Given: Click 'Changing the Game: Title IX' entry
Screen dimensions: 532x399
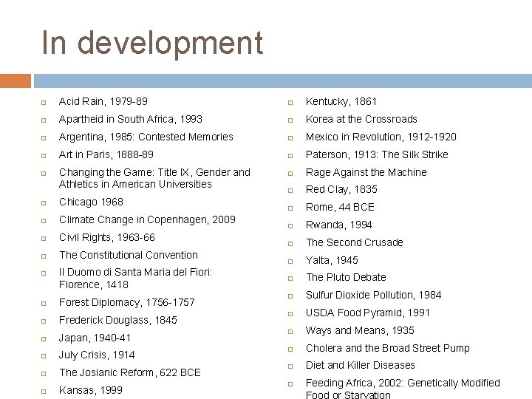Looking at the screenshot, I should 154,178.
